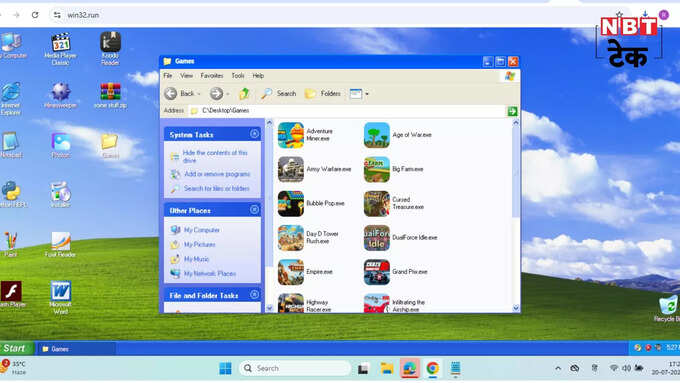The image size is (680, 383).
Task: Click the Chrome icon in the Windows taskbar
Action: click(x=432, y=368)
